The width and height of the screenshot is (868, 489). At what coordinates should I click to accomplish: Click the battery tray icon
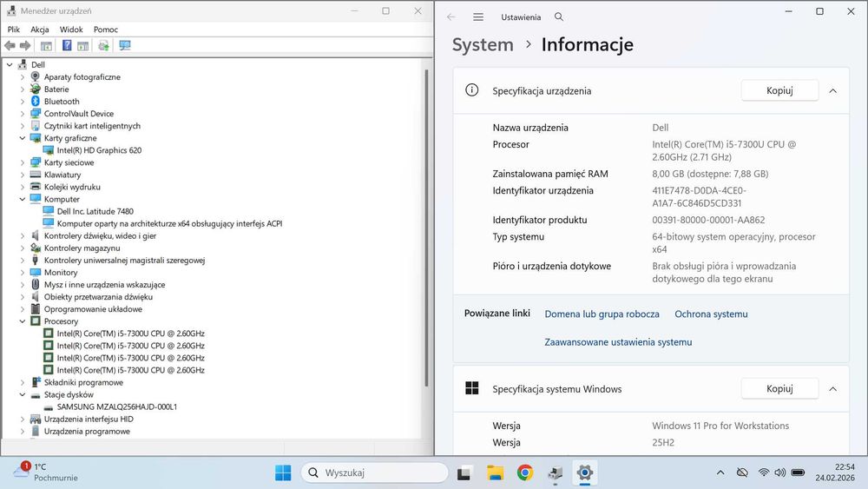click(799, 472)
